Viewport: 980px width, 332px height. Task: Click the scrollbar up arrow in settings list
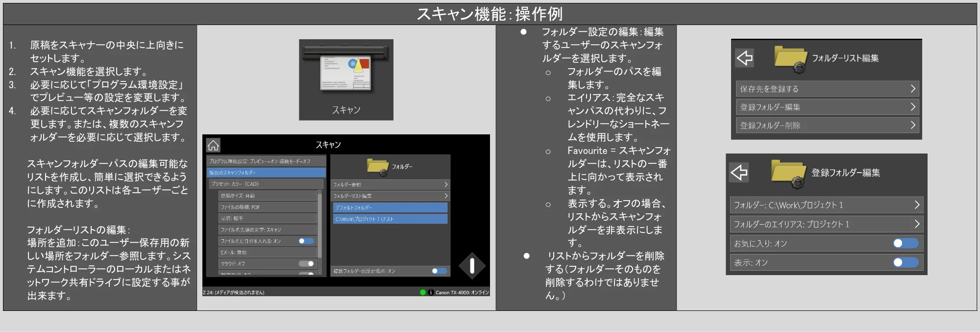pos(320,192)
